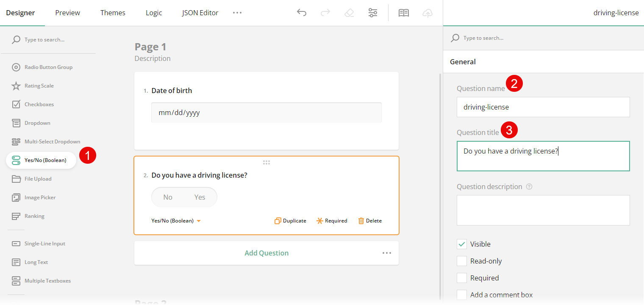Image resolution: width=644 pixels, height=305 pixels.
Task: Click the Add Question button
Action: point(266,253)
